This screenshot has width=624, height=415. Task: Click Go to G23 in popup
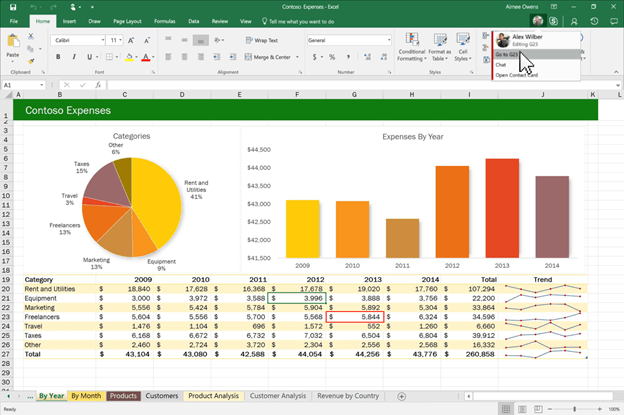(x=507, y=54)
